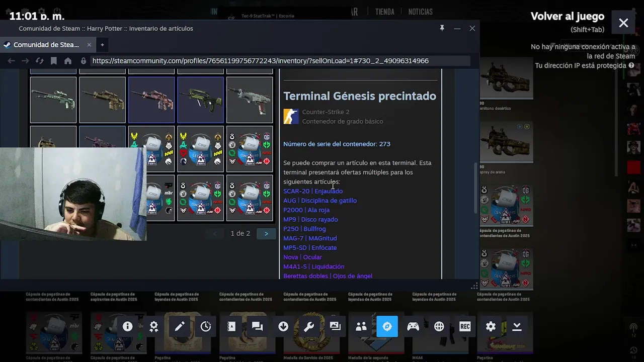Click Counter-Strike 2 game icon in item panel
The image size is (644, 362).
(x=291, y=117)
